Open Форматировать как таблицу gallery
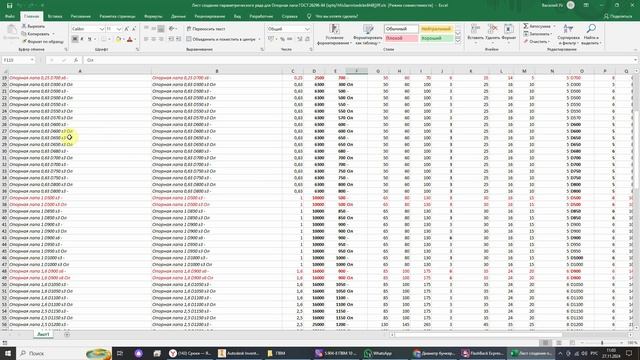Image resolution: width=640 pixels, height=360 pixels. (368, 34)
